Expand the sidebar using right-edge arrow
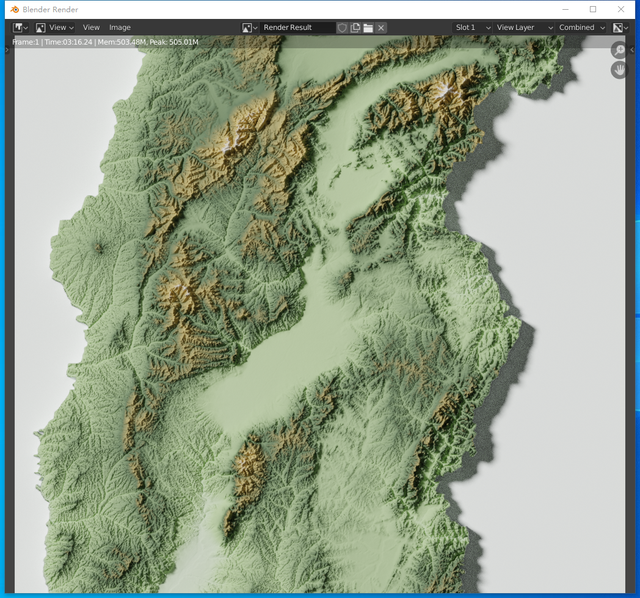The image size is (640, 598). (633, 49)
